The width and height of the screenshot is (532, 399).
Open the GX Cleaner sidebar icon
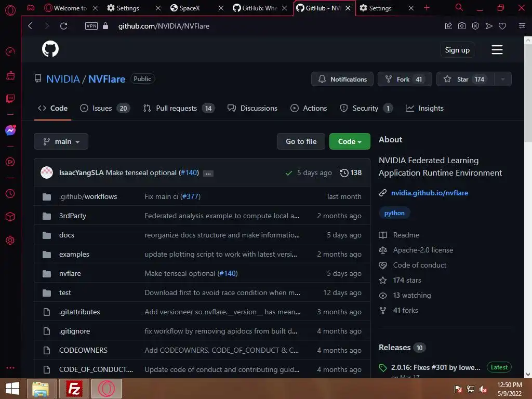pyautogui.click(x=10, y=75)
